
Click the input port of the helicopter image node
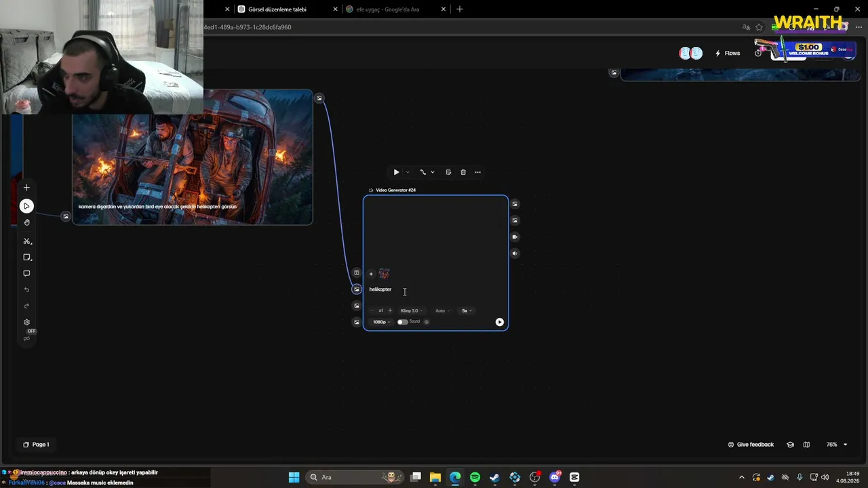(66, 217)
